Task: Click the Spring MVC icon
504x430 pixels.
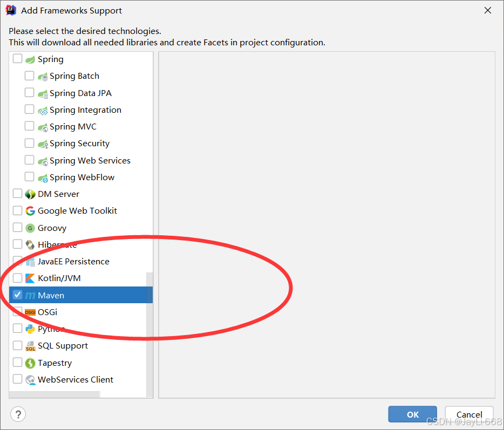Action: pyautogui.click(x=43, y=127)
